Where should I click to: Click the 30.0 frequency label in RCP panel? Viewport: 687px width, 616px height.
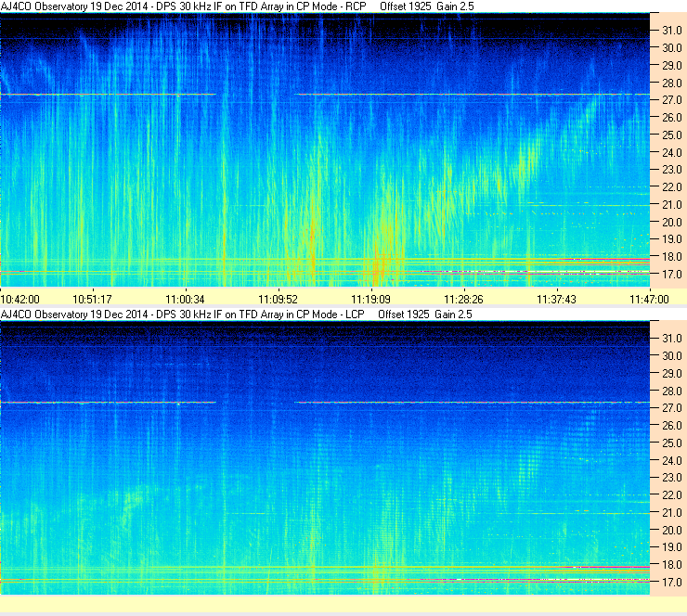pos(671,48)
